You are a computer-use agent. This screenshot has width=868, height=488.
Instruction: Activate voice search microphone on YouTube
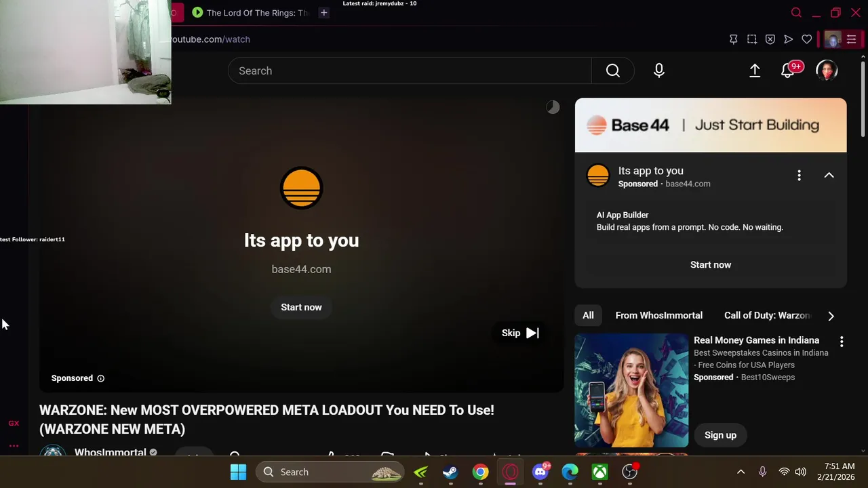click(659, 70)
